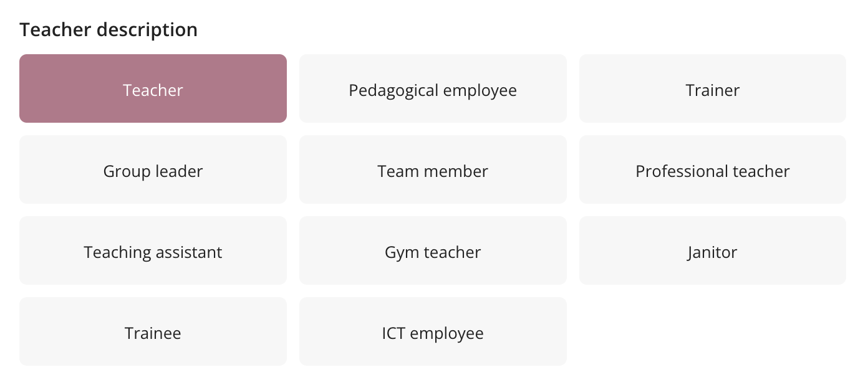Switch the selection to Trainee

pos(153,331)
